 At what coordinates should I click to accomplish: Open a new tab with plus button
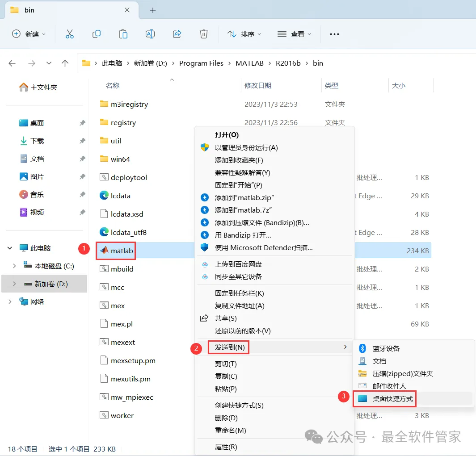[153, 10]
